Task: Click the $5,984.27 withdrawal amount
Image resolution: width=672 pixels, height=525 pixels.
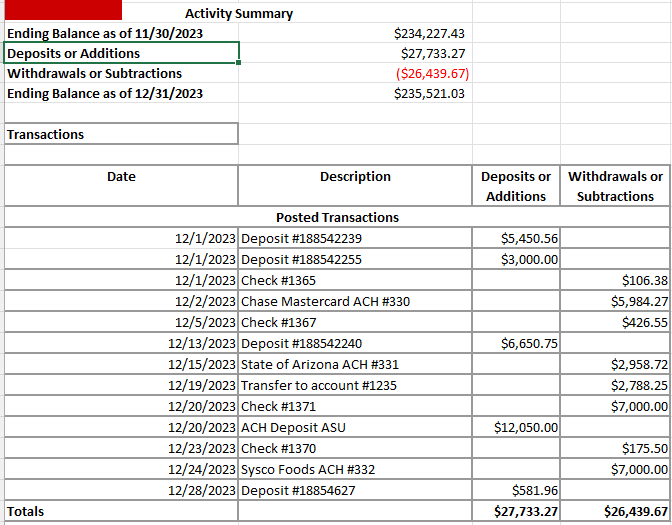Action: point(615,301)
